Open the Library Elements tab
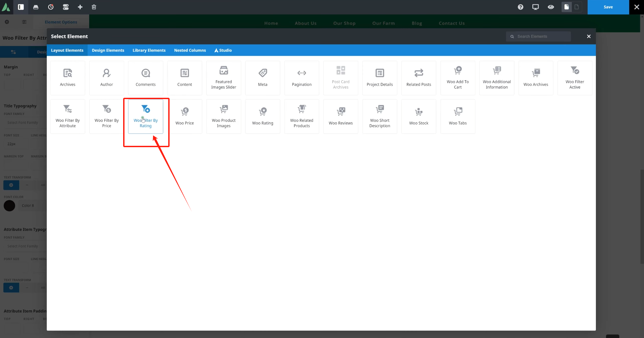The width and height of the screenshot is (644, 338). tap(149, 50)
